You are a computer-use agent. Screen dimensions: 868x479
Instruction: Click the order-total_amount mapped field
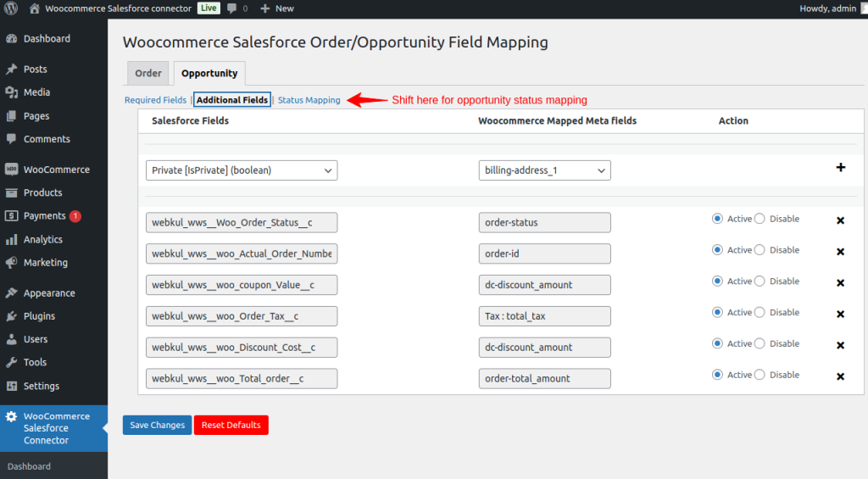coord(544,378)
